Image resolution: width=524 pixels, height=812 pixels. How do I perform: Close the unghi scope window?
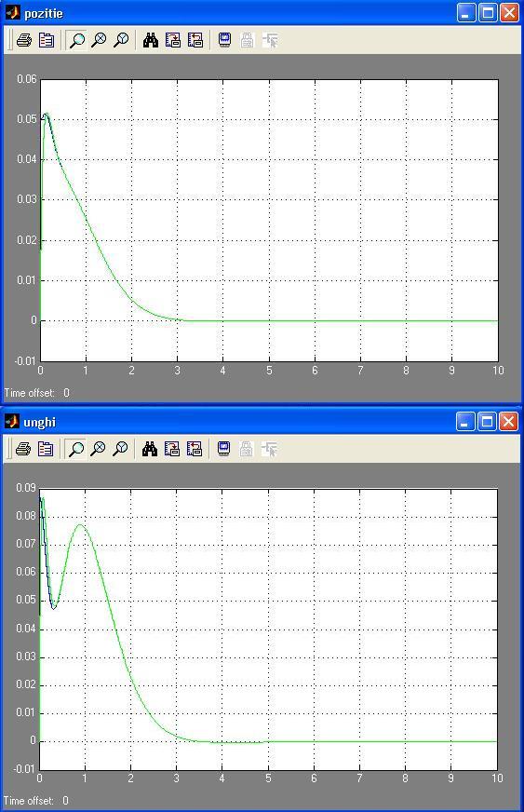coord(508,422)
